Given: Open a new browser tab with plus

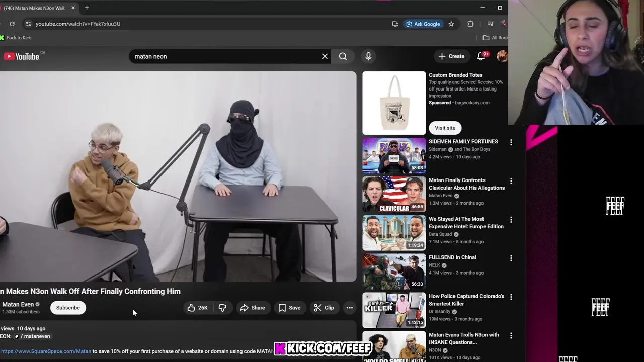Looking at the screenshot, I should [x=87, y=8].
